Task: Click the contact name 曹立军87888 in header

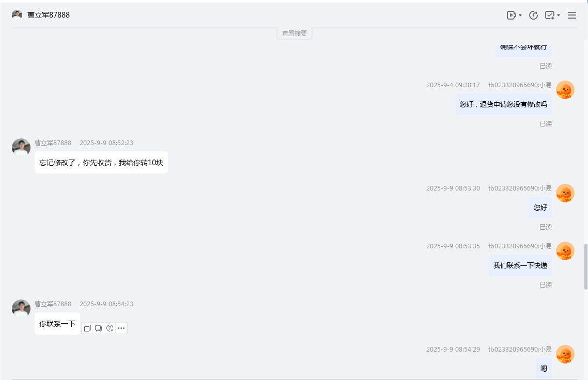Action: [49, 15]
